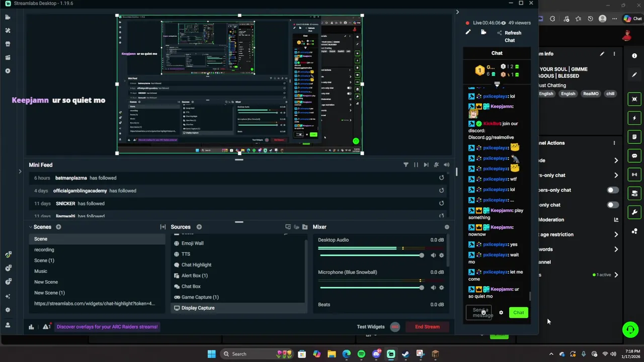Open the Highlighter clapperboard sidebar icon
Viewport: 644px width, 362px height.
pyautogui.click(x=8, y=57)
